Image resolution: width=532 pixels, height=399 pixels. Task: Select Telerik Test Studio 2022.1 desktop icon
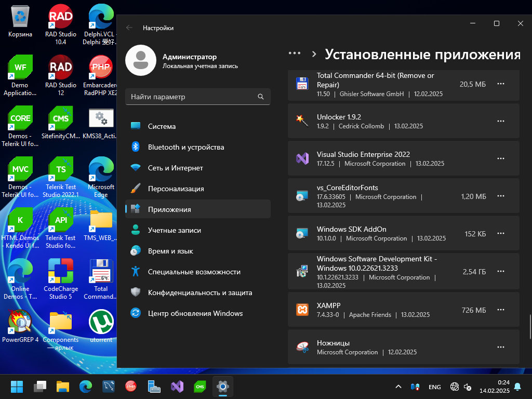[x=61, y=177]
